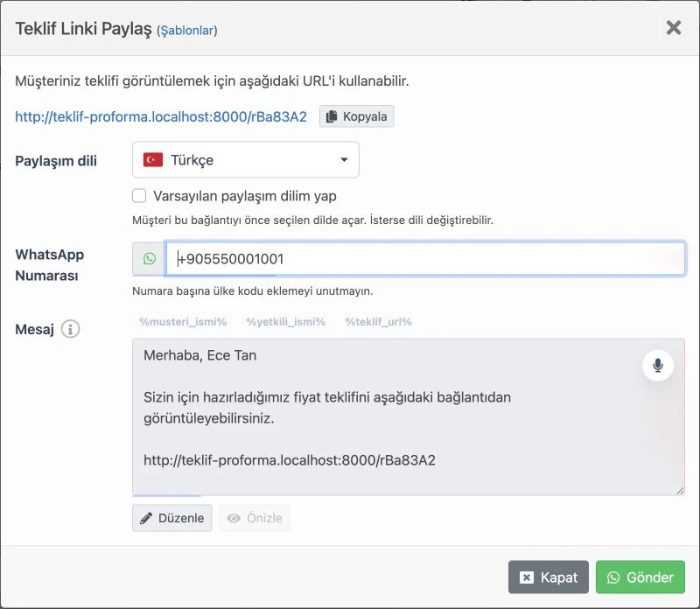Viewport: 700px width, 609px height.
Task: Click the microphone dictation icon
Action: 658,365
